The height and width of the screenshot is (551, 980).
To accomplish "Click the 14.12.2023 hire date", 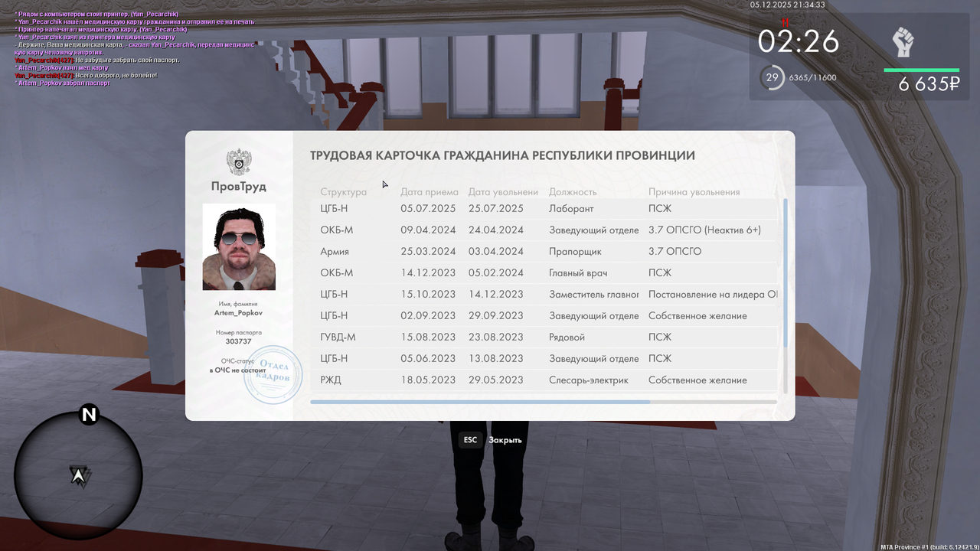I will click(x=428, y=272).
